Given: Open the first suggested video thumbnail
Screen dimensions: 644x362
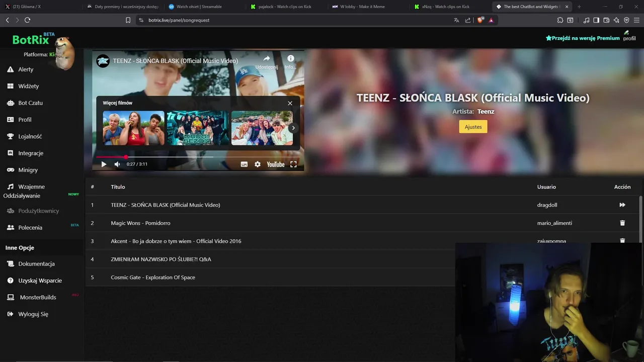Looking at the screenshot, I should coord(133,128).
